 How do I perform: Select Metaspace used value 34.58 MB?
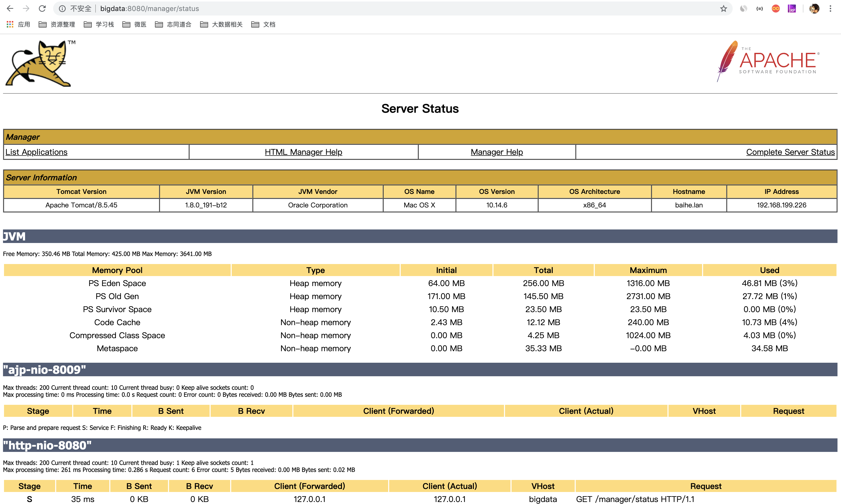(x=770, y=348)
